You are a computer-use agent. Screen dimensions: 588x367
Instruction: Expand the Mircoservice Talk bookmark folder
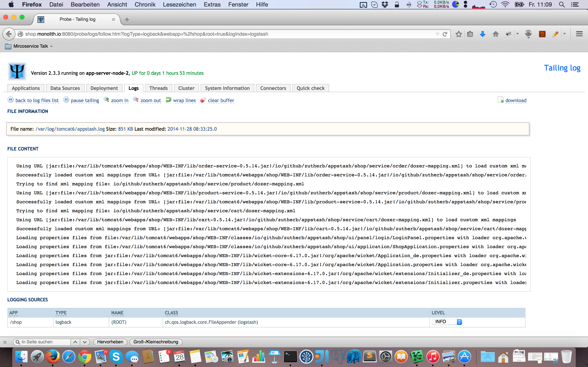click(30, 46)
